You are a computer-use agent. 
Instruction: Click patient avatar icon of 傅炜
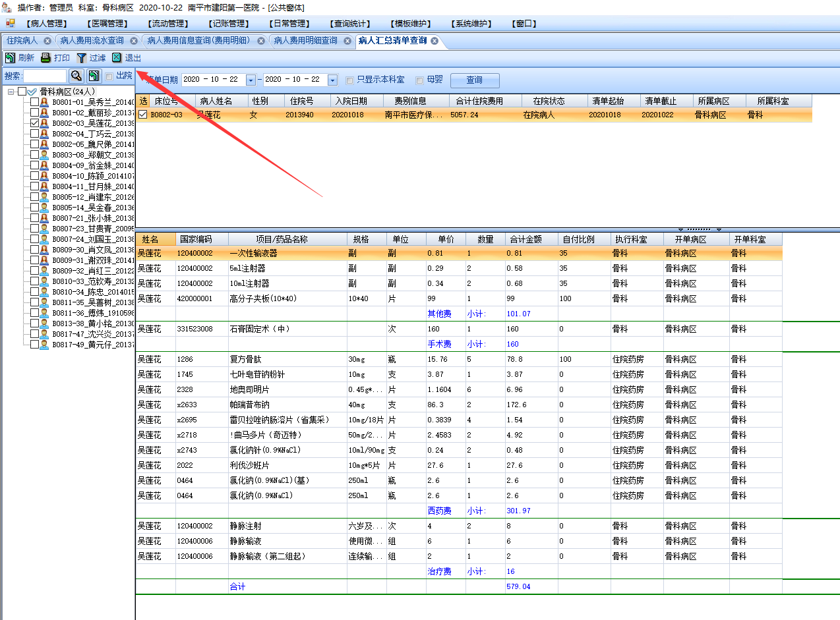45,313
